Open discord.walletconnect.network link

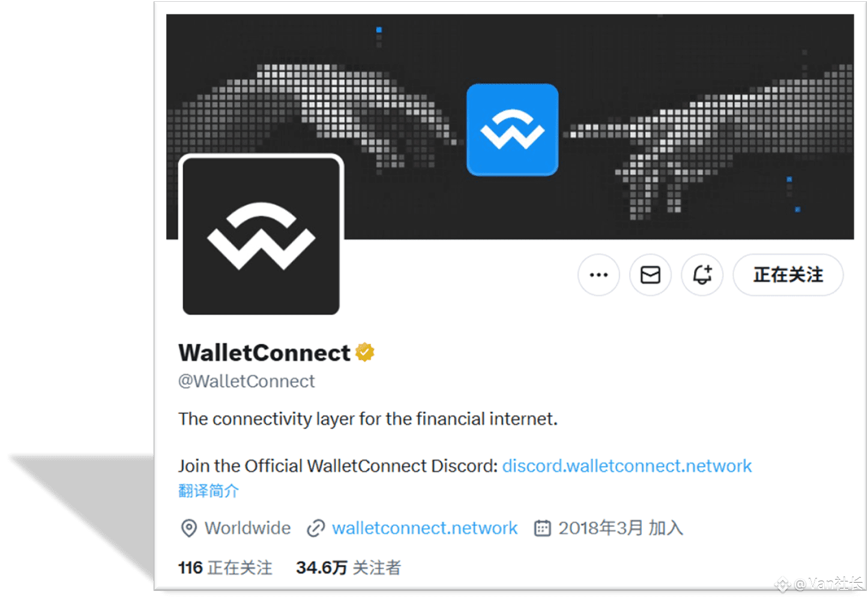click(627, 466)
